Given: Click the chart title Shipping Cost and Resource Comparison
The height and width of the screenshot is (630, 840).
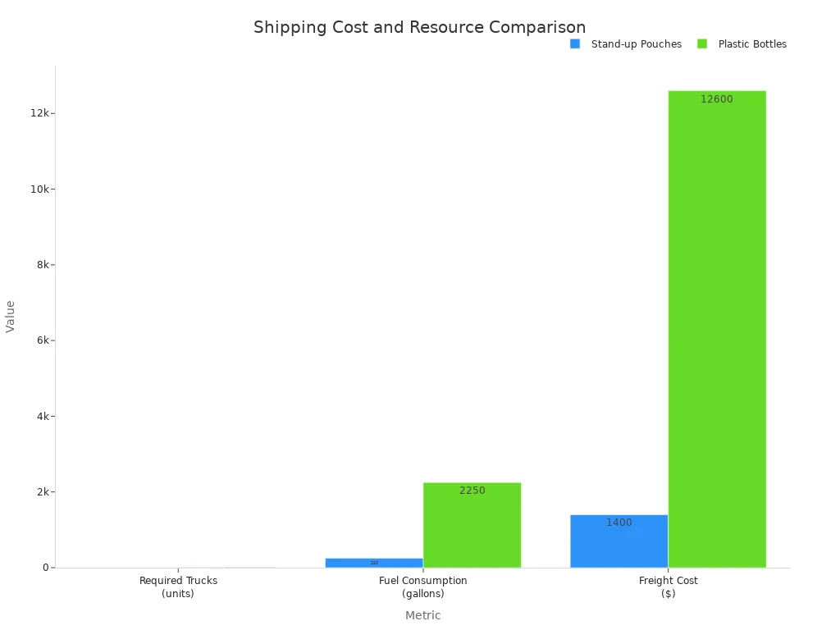Looking at the screenshot, I should click(419, 27).
